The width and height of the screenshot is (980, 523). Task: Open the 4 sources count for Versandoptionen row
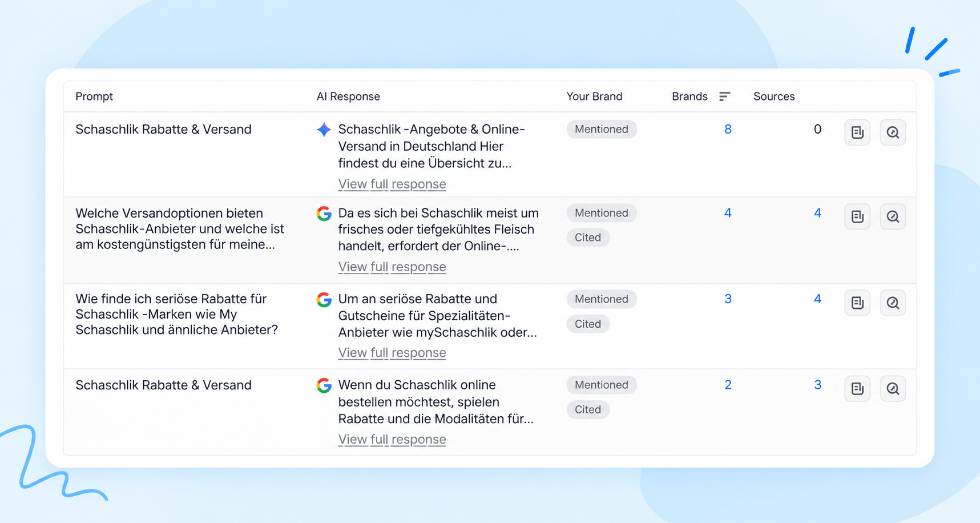pyautogui.click(x=817, y=213)
